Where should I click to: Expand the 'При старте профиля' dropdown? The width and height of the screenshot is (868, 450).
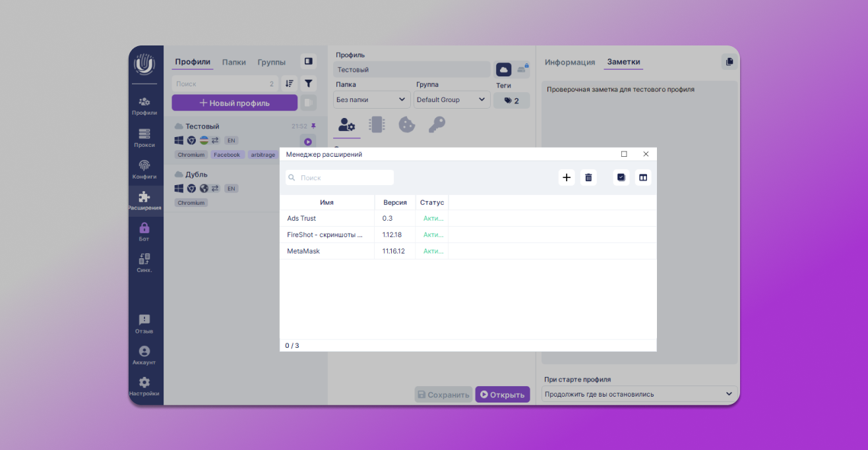[639, 394]
